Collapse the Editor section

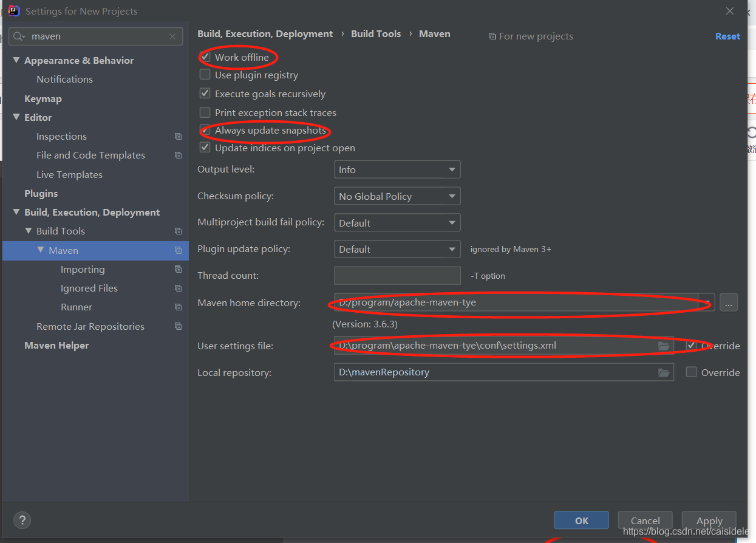coord(16,118)
